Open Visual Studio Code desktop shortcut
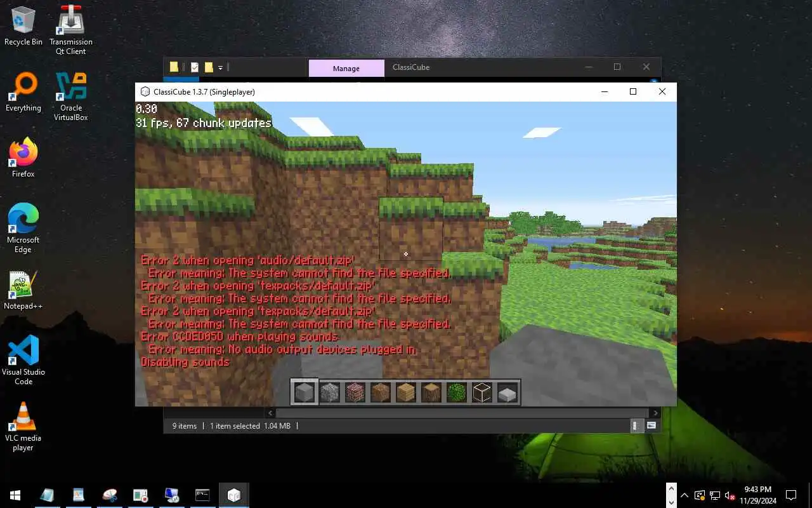The image size is (812, 508). click(23, 360)
